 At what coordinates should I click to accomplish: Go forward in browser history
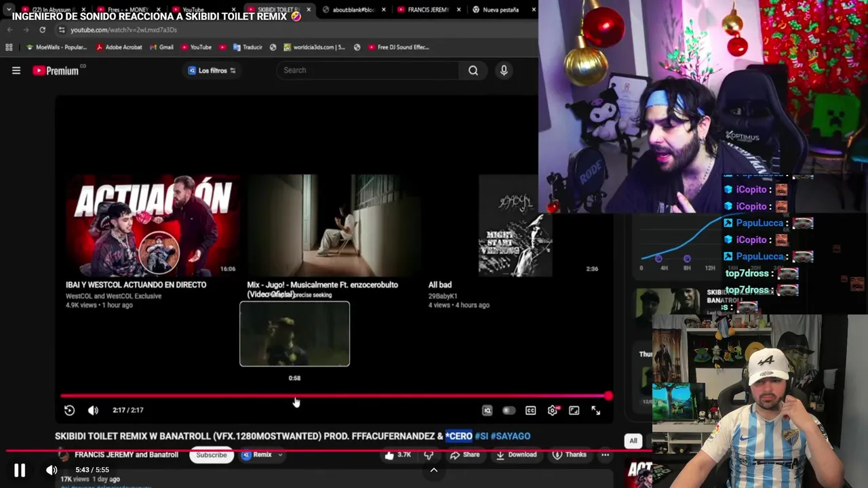[x=26, y=30]
